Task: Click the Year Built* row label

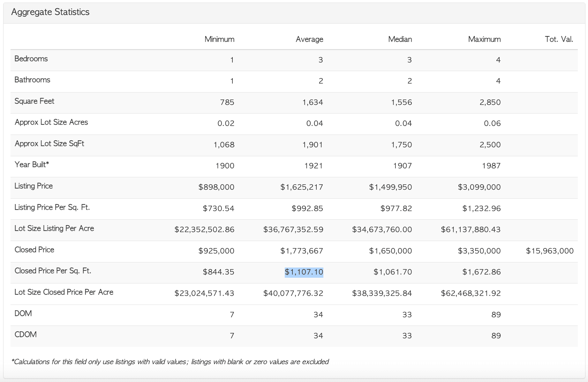Action: (32, 165)
